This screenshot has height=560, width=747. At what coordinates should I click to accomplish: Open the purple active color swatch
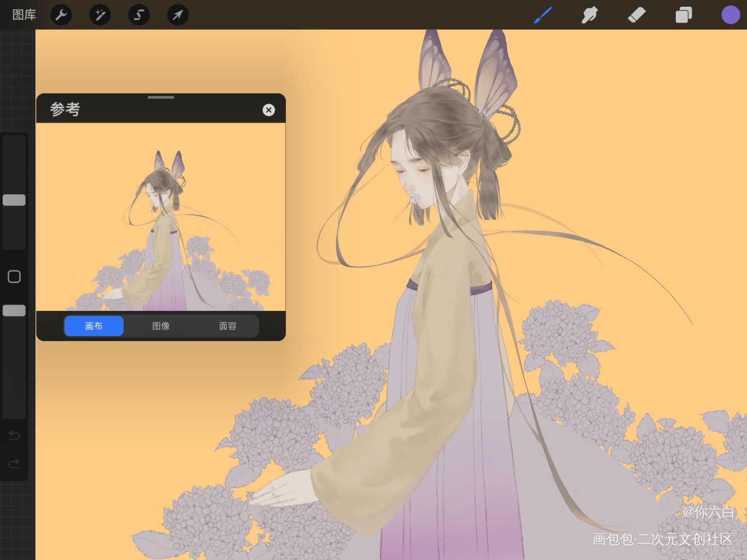731,15
